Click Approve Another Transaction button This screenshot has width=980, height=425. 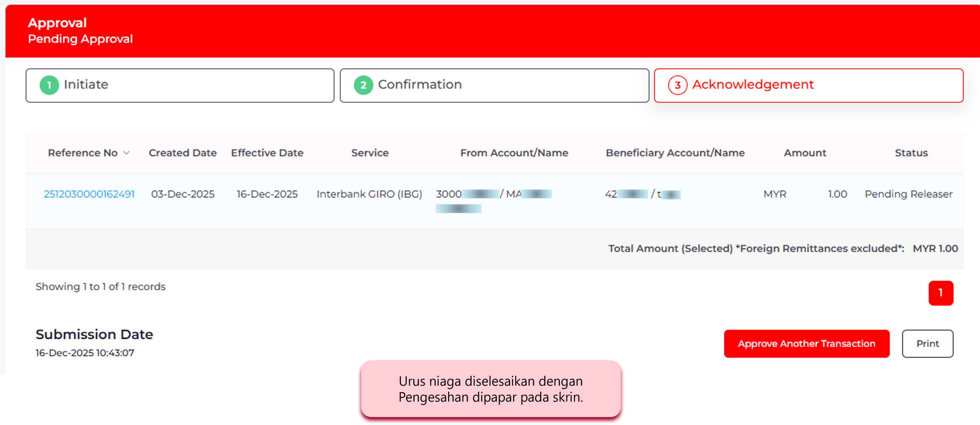coord(807,343)
